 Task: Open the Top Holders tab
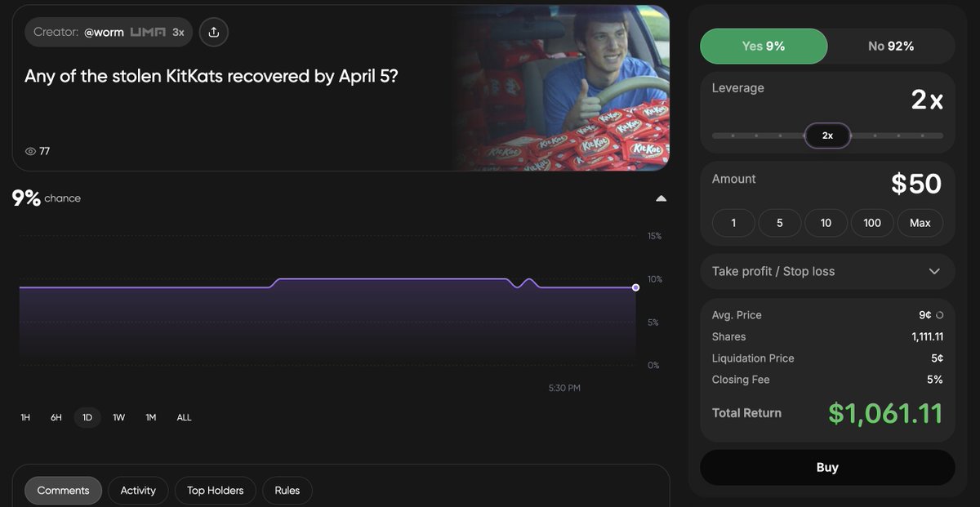tap(216, 491)
